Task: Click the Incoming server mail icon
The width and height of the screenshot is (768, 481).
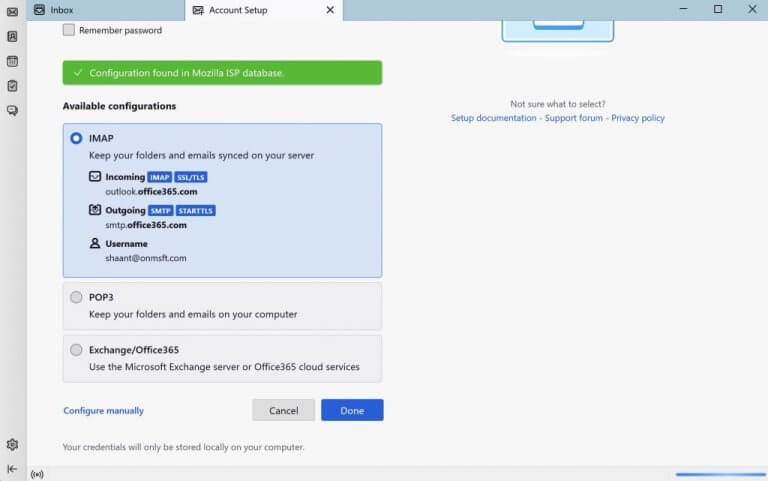Action: point(95,176)
